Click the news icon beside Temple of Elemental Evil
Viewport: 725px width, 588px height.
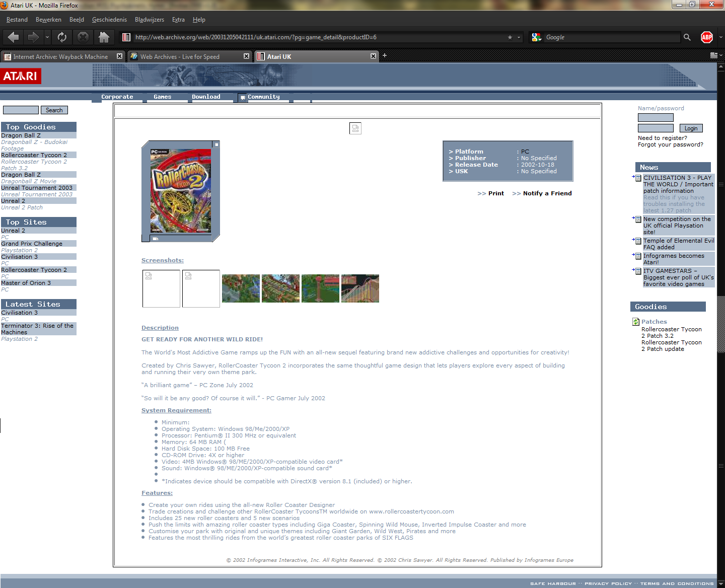click(638, 241)
